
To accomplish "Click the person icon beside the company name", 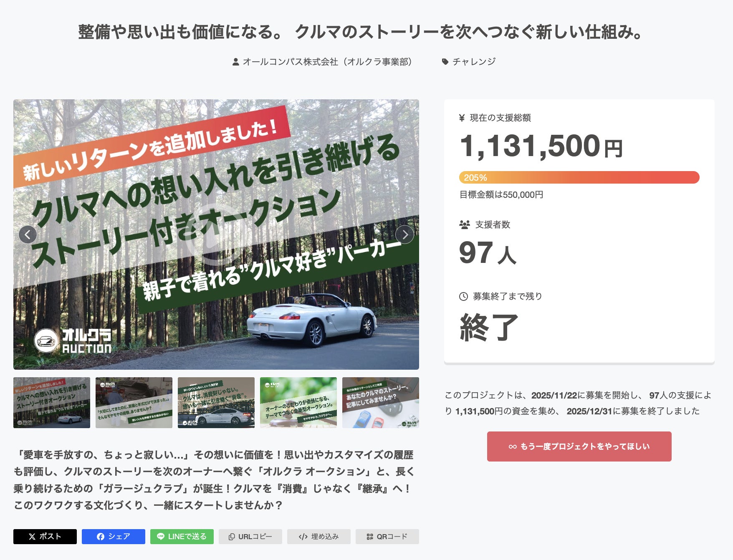I will coord(236,62).
